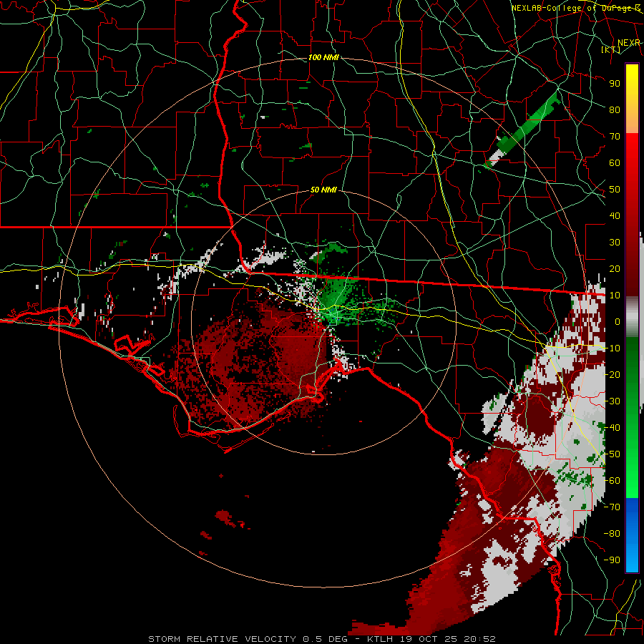644x644 pixels.
Task: Click the 10 value on the velocity scale
Action: (615, 296)
